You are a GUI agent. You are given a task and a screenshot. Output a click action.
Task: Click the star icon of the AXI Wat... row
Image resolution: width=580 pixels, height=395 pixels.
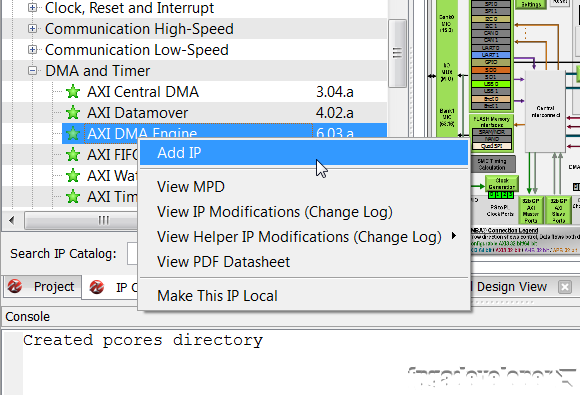[73, 176]
